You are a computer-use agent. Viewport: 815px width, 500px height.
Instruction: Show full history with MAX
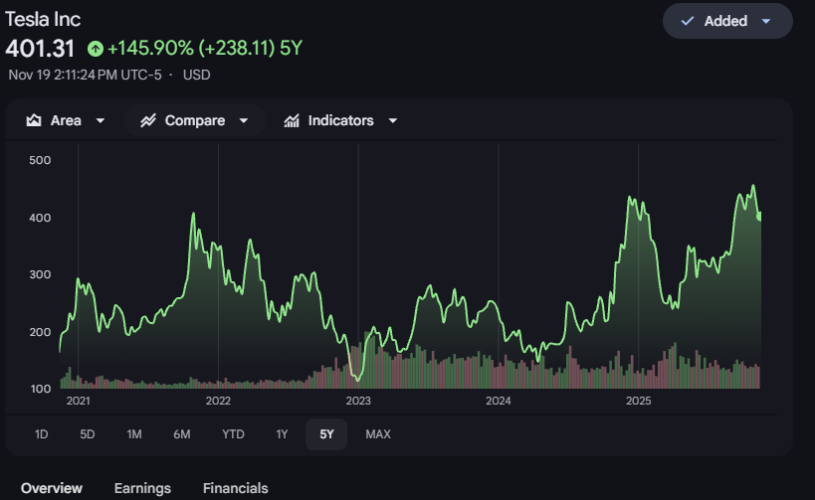(378, 434)
